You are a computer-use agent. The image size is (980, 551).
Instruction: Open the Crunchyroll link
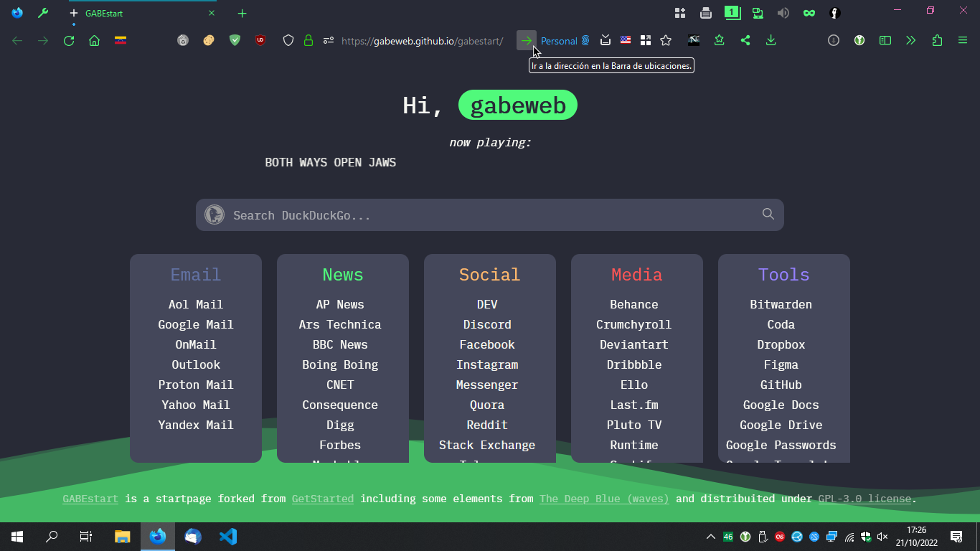tap(634, 324)
